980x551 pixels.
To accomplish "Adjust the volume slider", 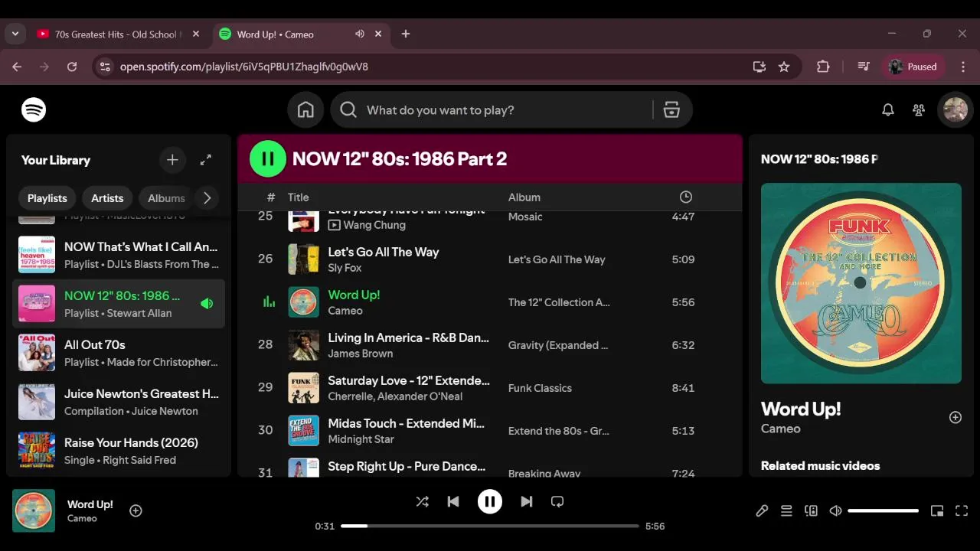I will click(883, 510).
